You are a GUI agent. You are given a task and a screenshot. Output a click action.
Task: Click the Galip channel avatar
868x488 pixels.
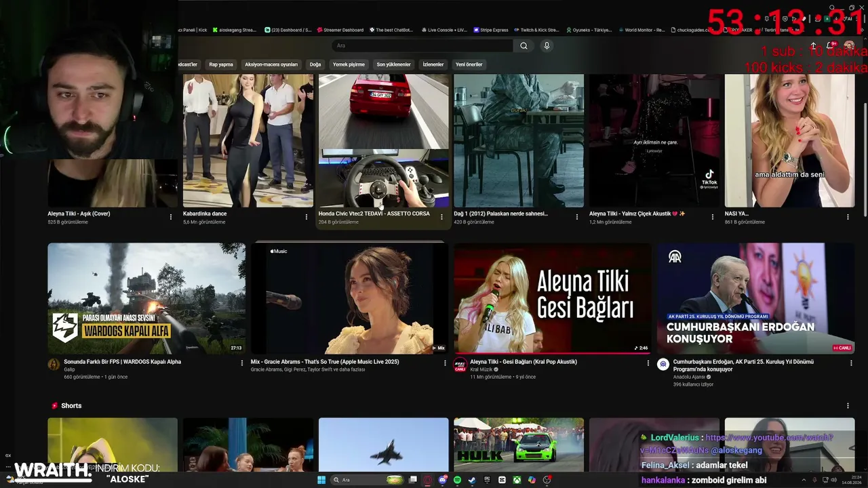coord(54,364)
